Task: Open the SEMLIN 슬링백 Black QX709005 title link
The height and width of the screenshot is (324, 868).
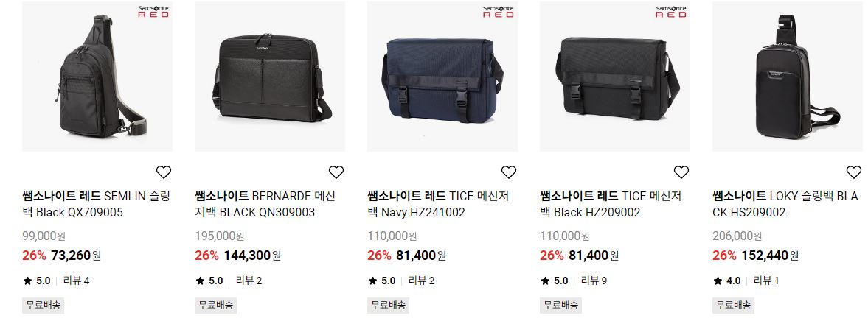Action: click(x=97, y=204)
